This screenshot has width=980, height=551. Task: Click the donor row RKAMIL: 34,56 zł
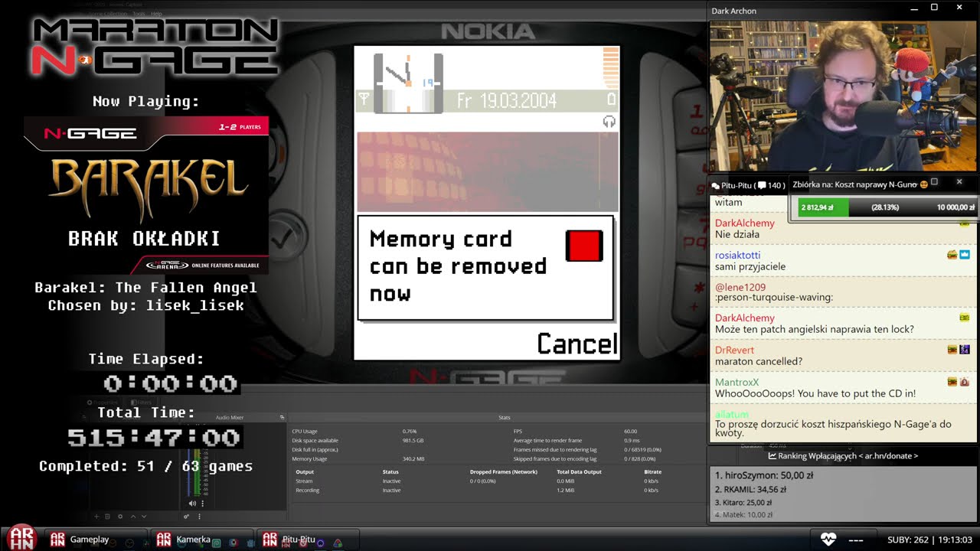coord(751,489)
